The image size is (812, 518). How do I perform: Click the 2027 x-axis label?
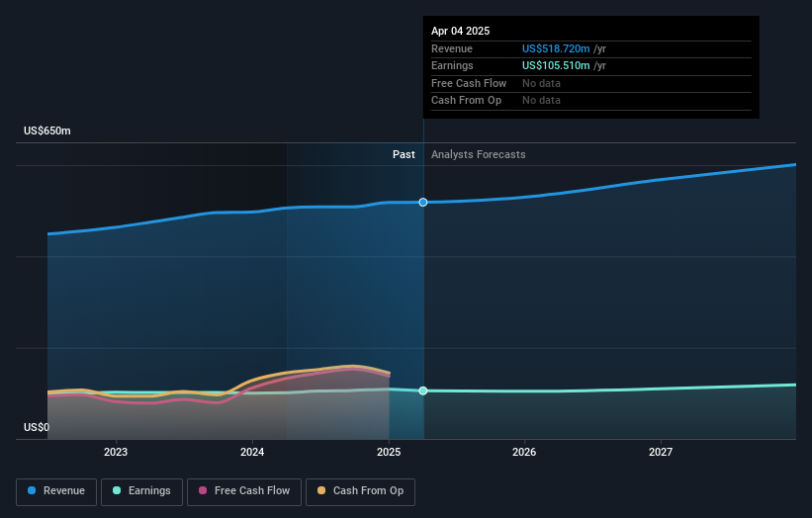point(661,453)
